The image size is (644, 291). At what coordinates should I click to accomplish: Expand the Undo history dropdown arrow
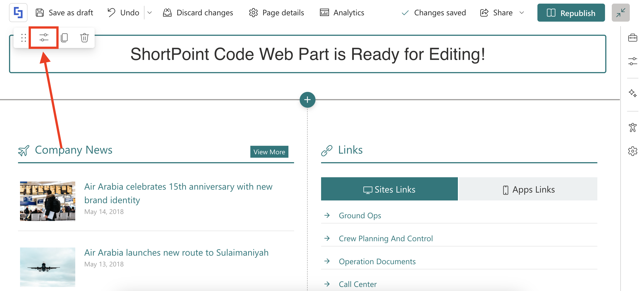(x=149, y=12)
